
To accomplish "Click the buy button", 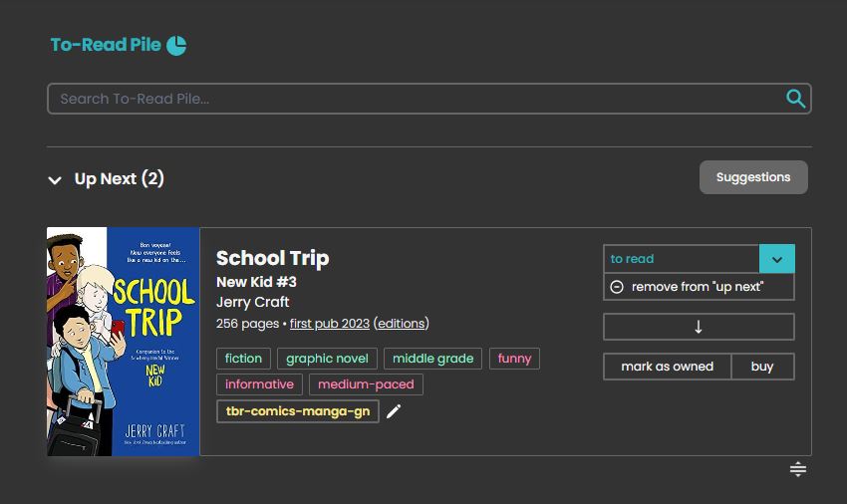I will click(x=762, y=367).
